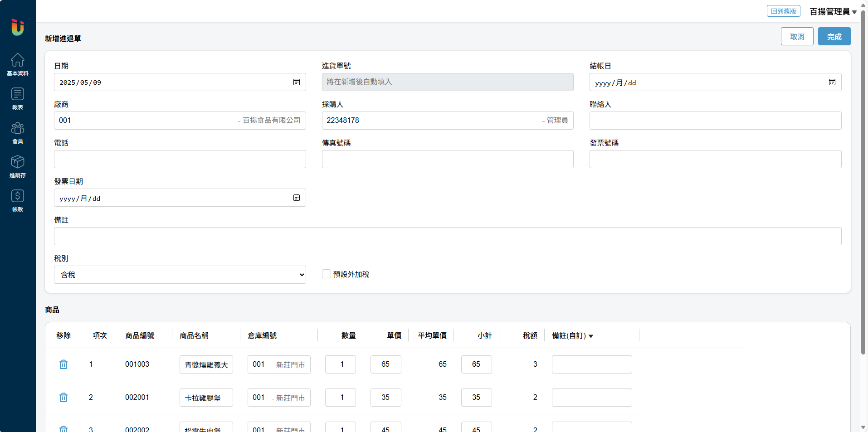Click the page vertical scrollbar

(x=863, y=181)
